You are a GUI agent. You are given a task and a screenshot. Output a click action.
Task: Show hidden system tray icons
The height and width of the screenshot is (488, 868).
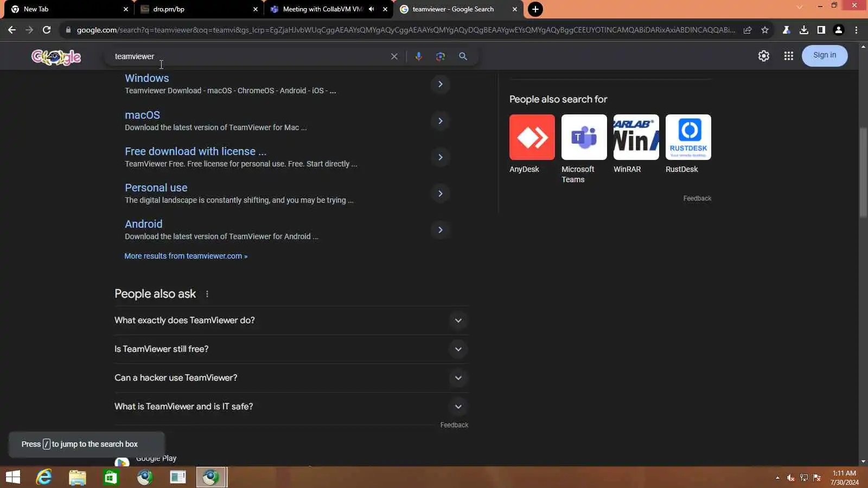pyautogui.click(x=777, y=478)
